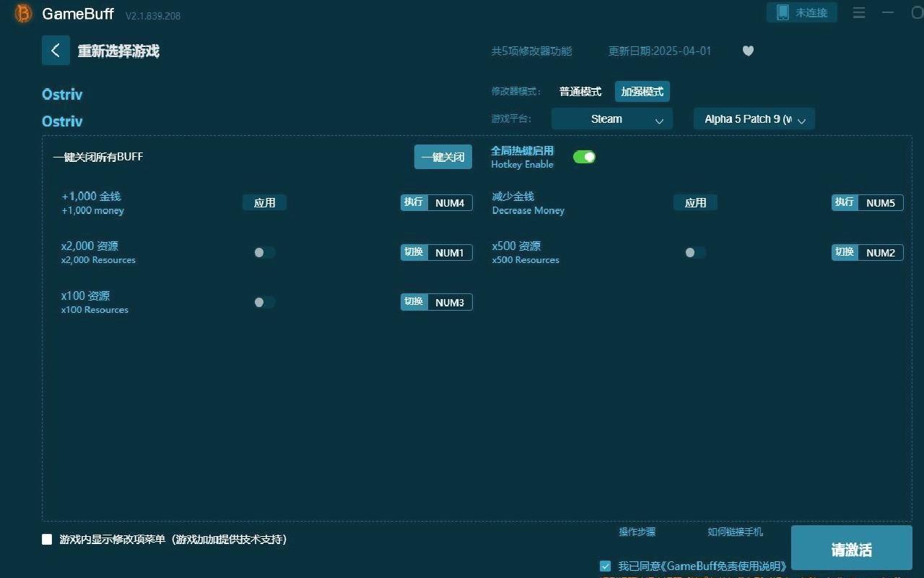The height and width of the screenshot is (578, 924).
Task: Open the hamburger menu icon
Action: [x=859, y=13]
